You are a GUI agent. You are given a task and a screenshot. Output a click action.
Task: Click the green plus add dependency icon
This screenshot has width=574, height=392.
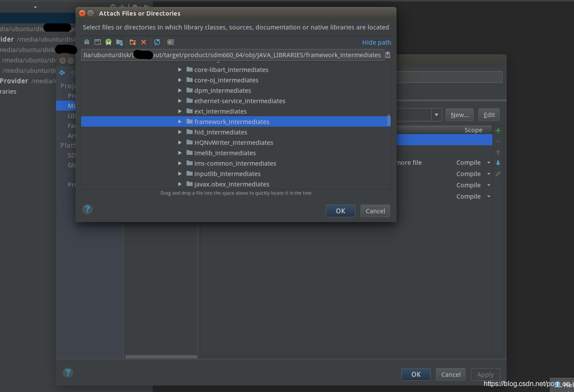(x=498, y=130)
